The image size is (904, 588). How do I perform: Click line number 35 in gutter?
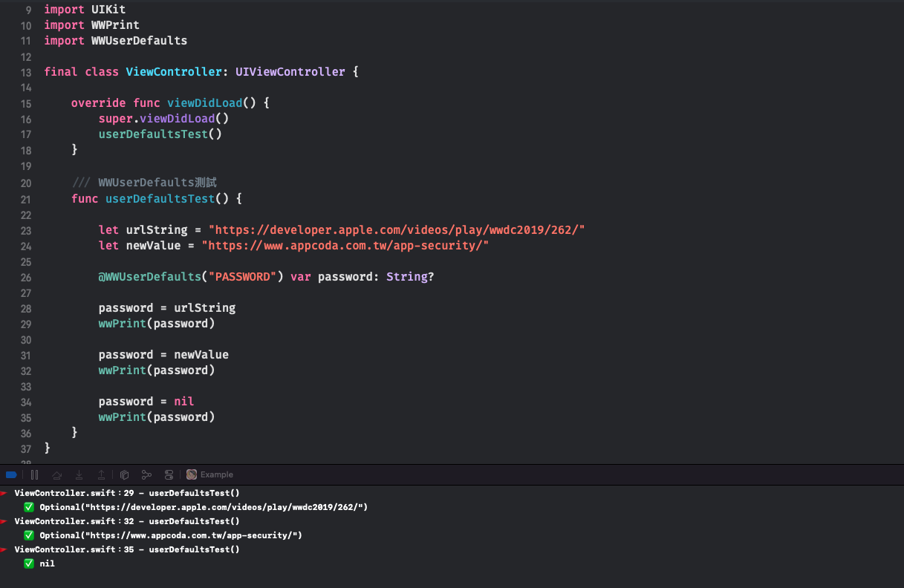[26, 417]
